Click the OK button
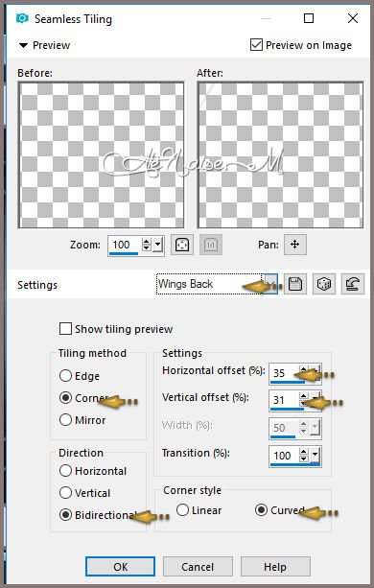The image size is (374, 588). click(120, 567)
